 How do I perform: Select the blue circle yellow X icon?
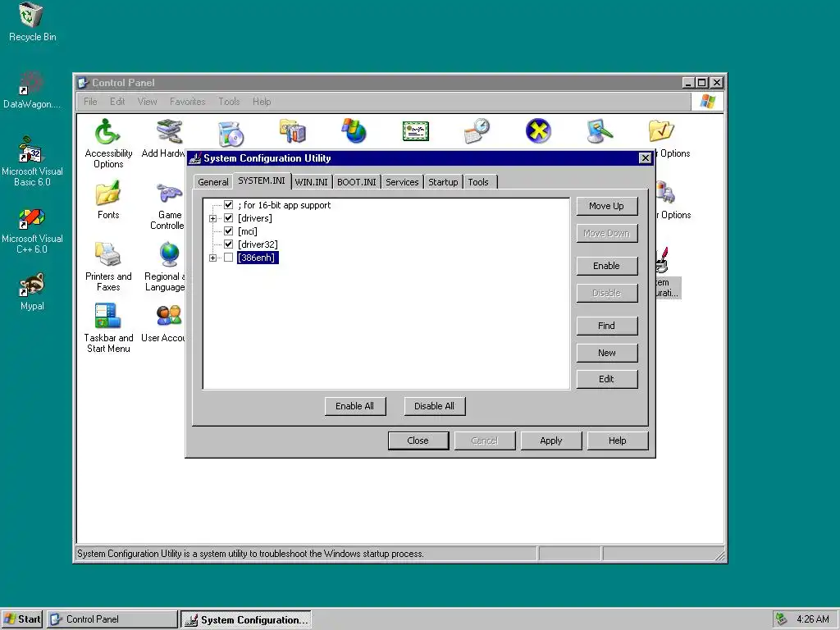point(538,131)
